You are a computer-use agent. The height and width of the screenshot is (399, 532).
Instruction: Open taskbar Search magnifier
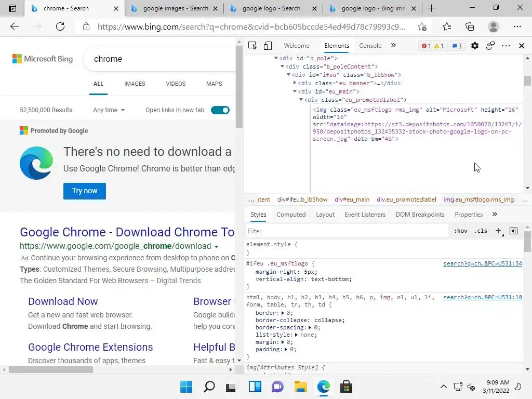click(209, 387)
